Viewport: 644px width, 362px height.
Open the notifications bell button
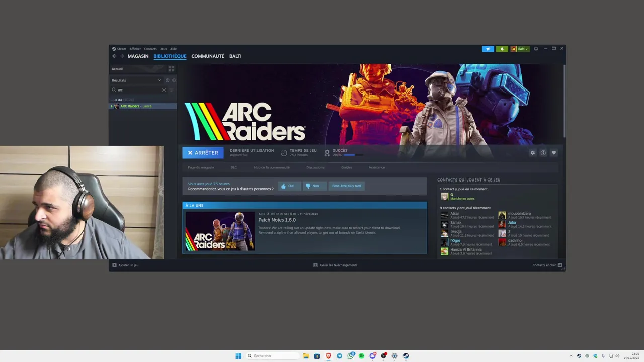click(x=502, y=49)
